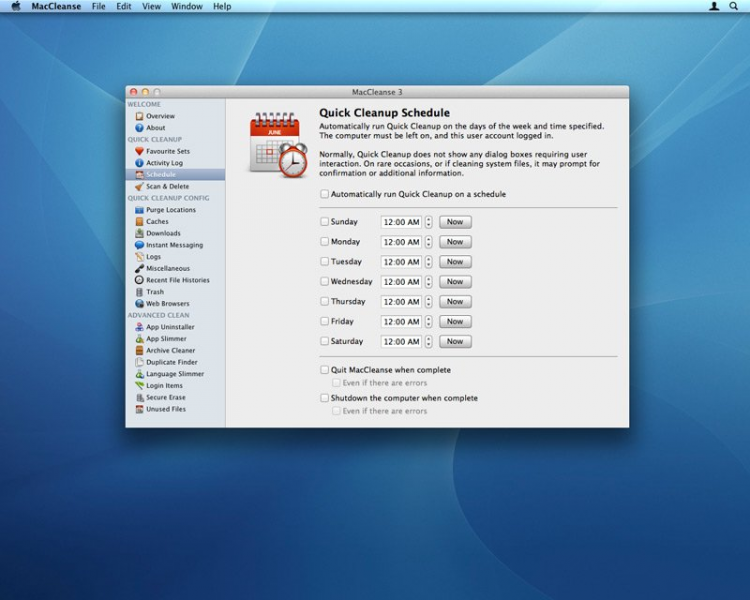Open the MacCleanse application menu
This screenshot has height=600, width=750.
click(56, 6)
